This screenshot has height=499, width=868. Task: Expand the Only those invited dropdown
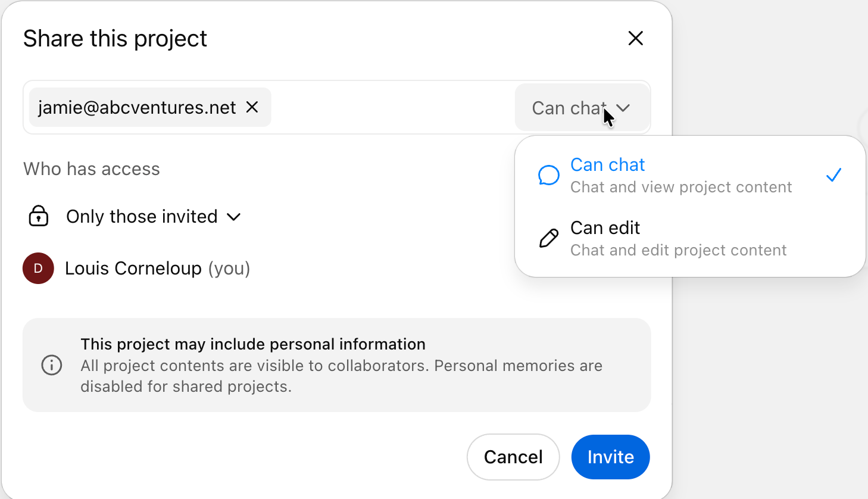tap(142, 217)
